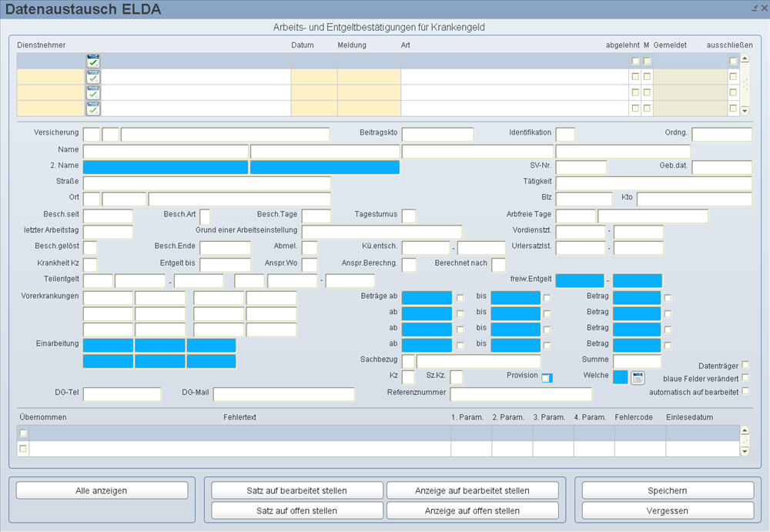This screenshot has width=770, height=532.
Task: Open the calendar icon next to Welche
Action: click(x=638, y=377)
